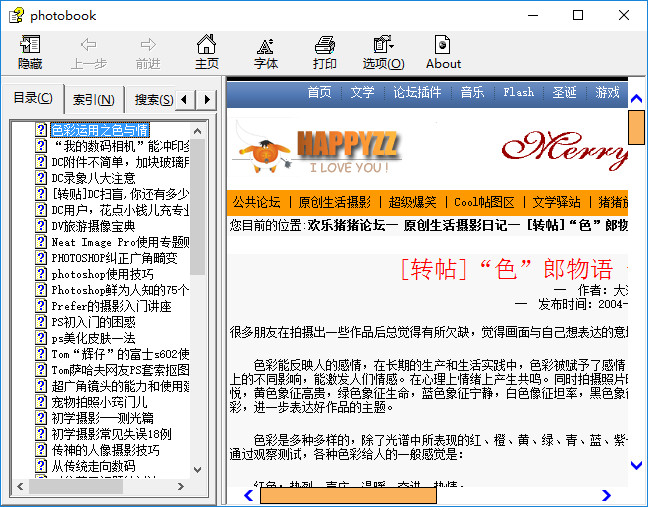Click the tab strip right scroll arrow

pos(207,99)
